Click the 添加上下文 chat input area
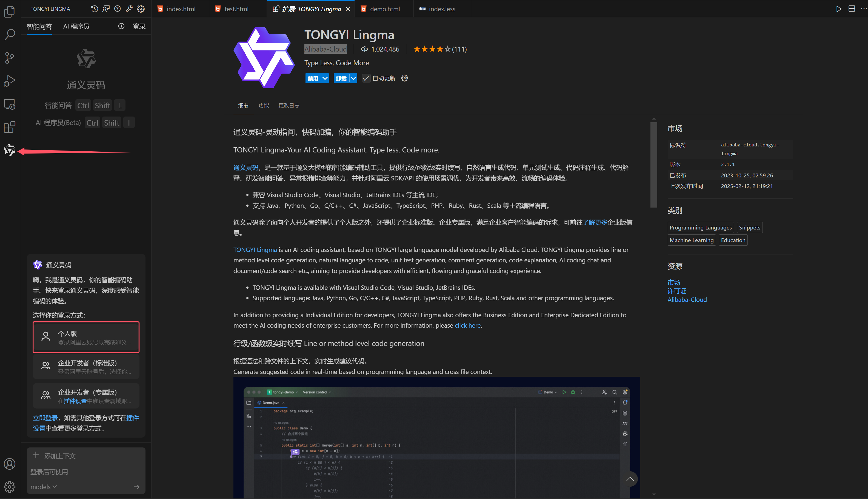Viewport: 868px width, 499px height. click(86, 470)
